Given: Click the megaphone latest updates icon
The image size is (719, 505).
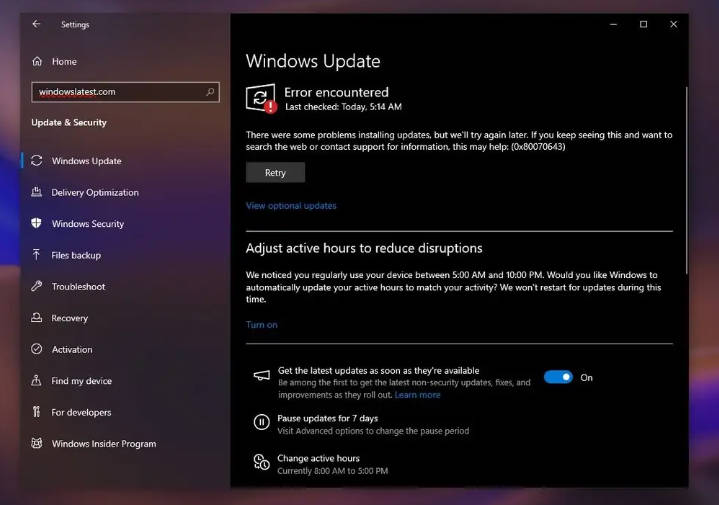Looking at the screenshot, I should (x=262, y=376).
